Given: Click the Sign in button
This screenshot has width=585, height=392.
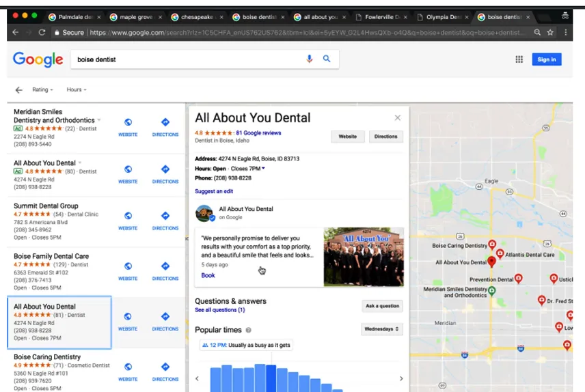Looking at the screenshot, I should 547,59.
